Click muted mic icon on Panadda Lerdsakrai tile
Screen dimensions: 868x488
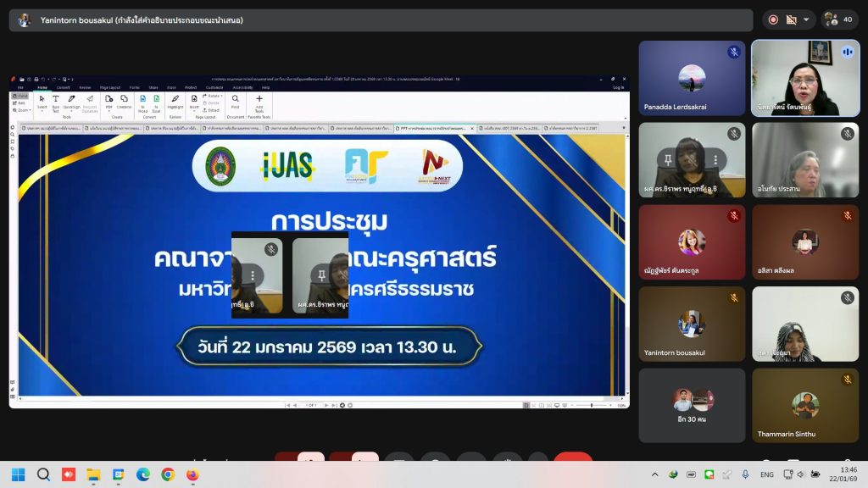734,53
